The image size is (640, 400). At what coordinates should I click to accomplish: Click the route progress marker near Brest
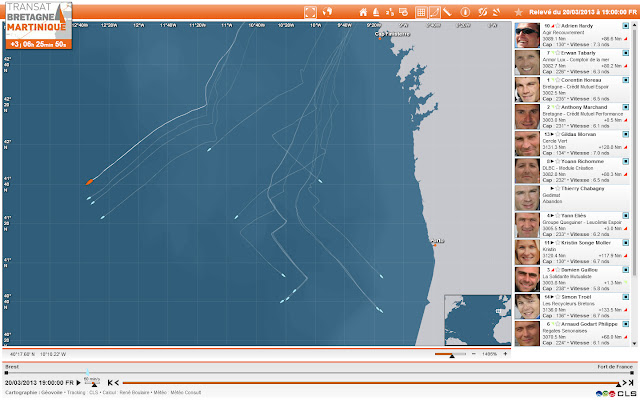(x=87, y=372)
